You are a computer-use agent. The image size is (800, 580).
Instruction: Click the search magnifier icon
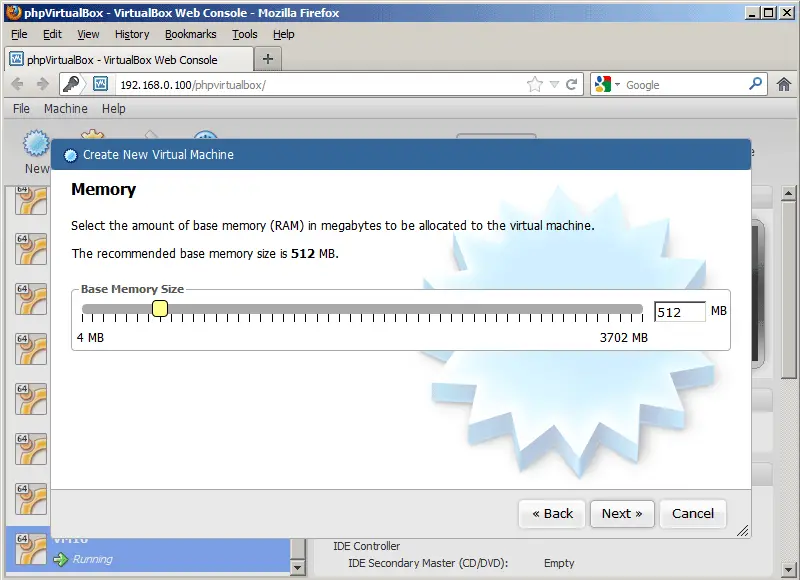[756, 84]
